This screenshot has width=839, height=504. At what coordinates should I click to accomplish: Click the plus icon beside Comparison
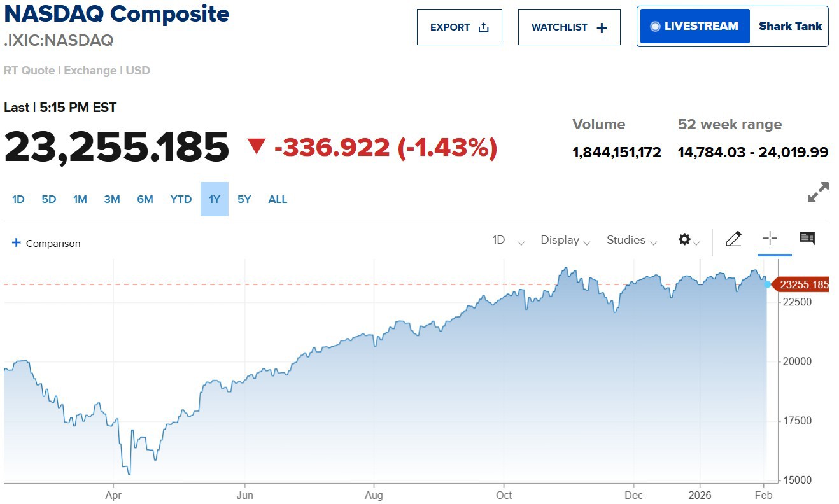click(x=17, y=243)
